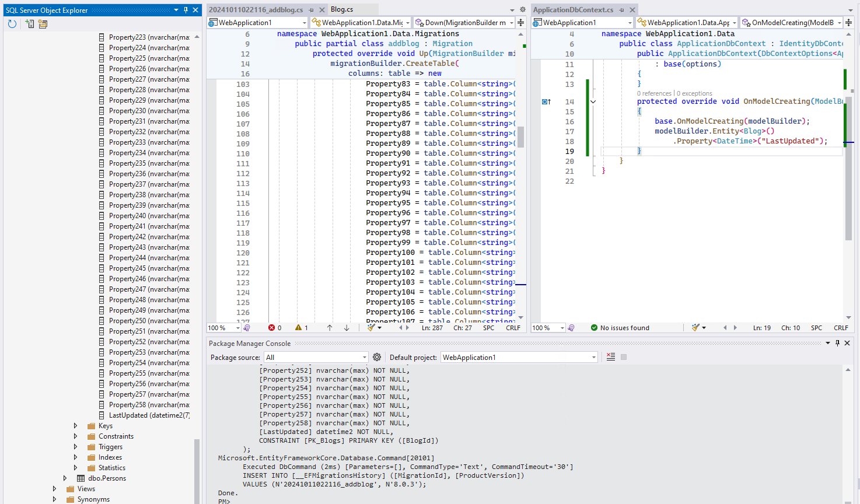
Task: Expand the Constraints folder
Action: [75, 436]
